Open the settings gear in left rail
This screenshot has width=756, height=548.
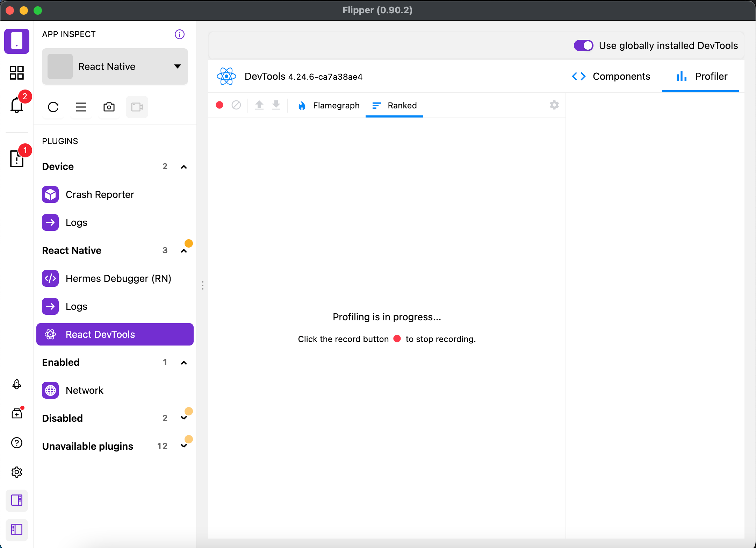click(16, 472)
